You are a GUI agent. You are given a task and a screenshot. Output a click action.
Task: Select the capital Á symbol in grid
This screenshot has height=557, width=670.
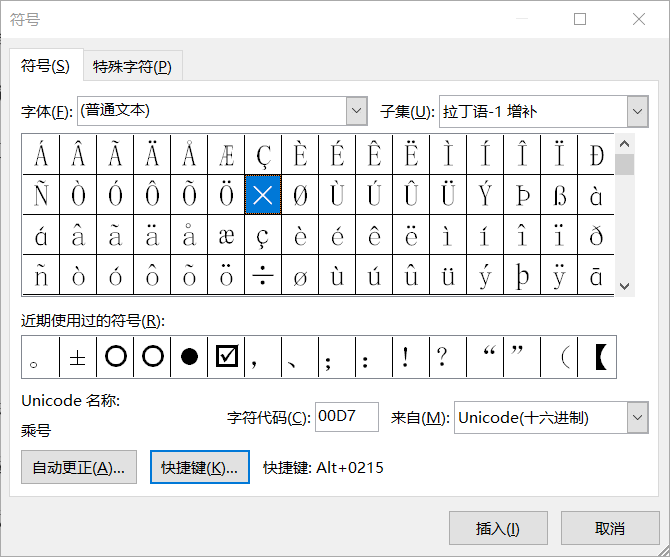coord(41,155)
